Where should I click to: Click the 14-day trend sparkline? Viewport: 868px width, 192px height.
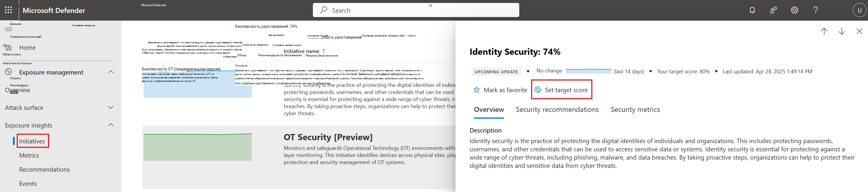(588, 71)
